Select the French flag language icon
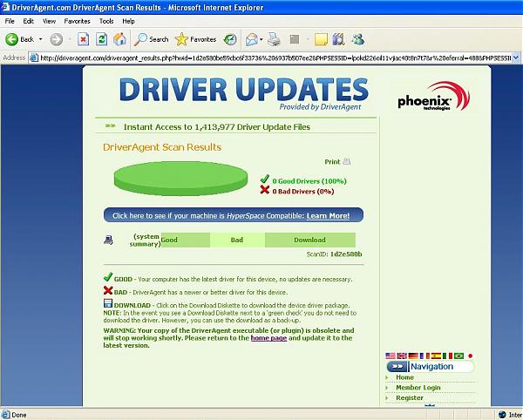This screenshot has height=420, width=523. (425, 356)
